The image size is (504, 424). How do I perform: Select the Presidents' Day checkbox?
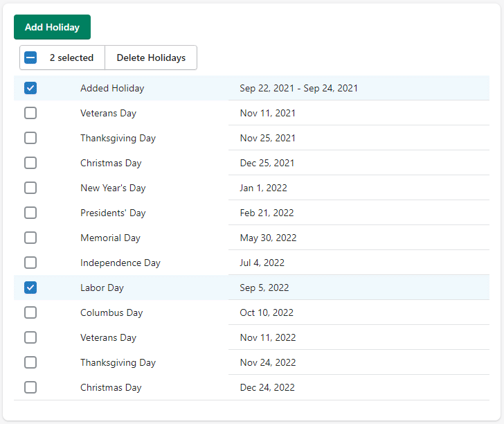30,213
